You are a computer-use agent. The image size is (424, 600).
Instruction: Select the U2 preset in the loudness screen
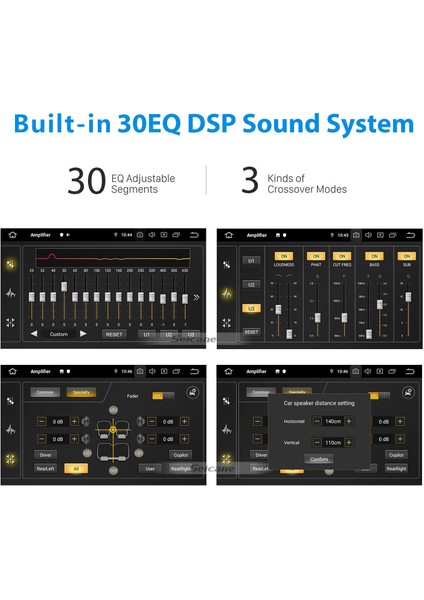(251, 285)
